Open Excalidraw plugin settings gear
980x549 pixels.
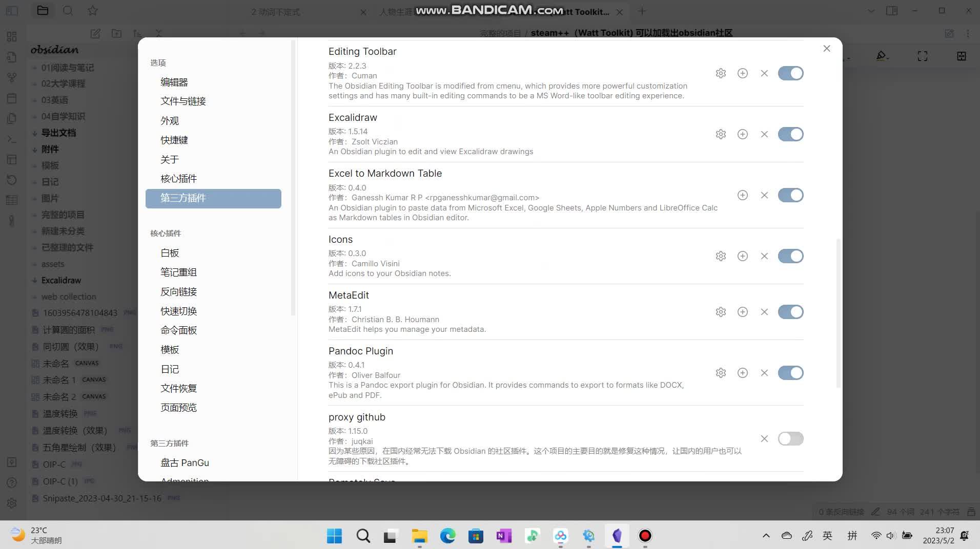click(721, 134)
